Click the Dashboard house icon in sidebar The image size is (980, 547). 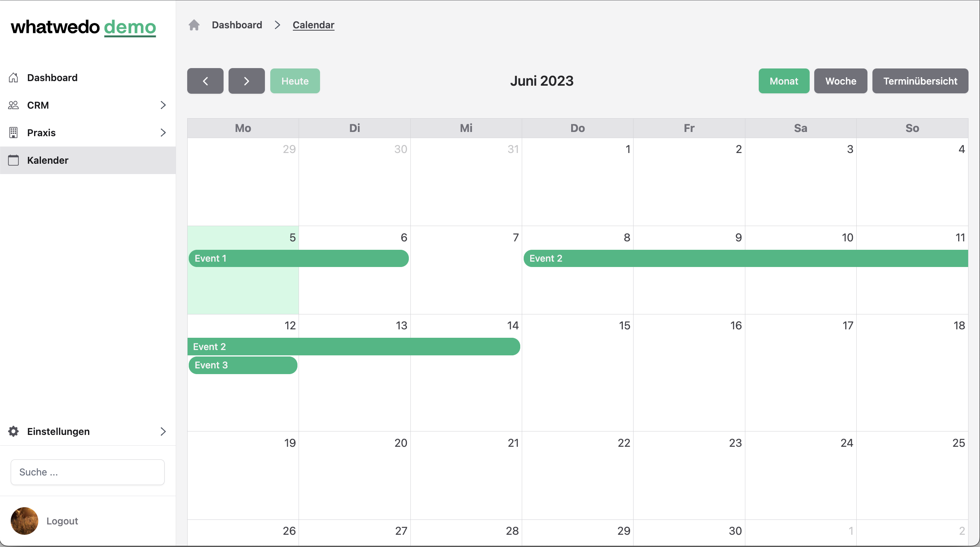pos(13,78)
